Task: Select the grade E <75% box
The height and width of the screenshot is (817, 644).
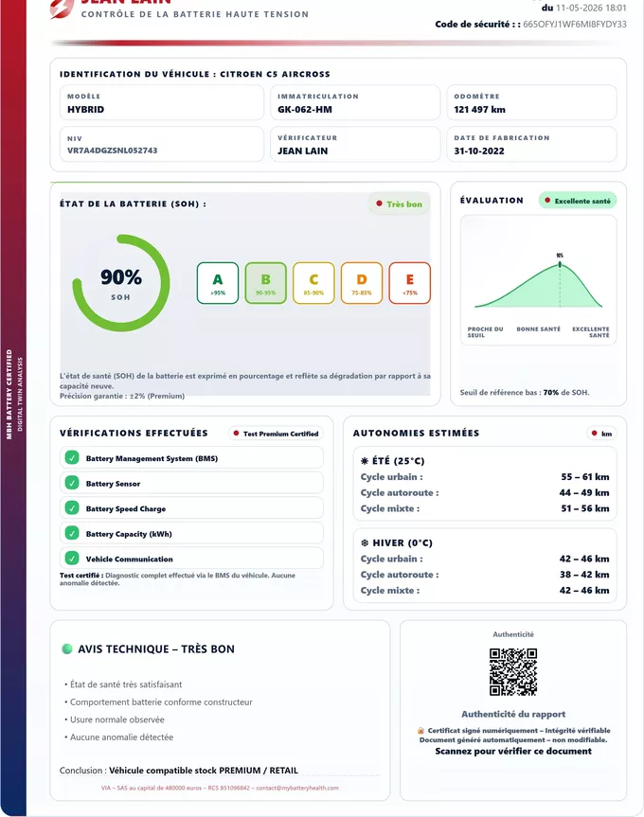Action: click(409, 283)
